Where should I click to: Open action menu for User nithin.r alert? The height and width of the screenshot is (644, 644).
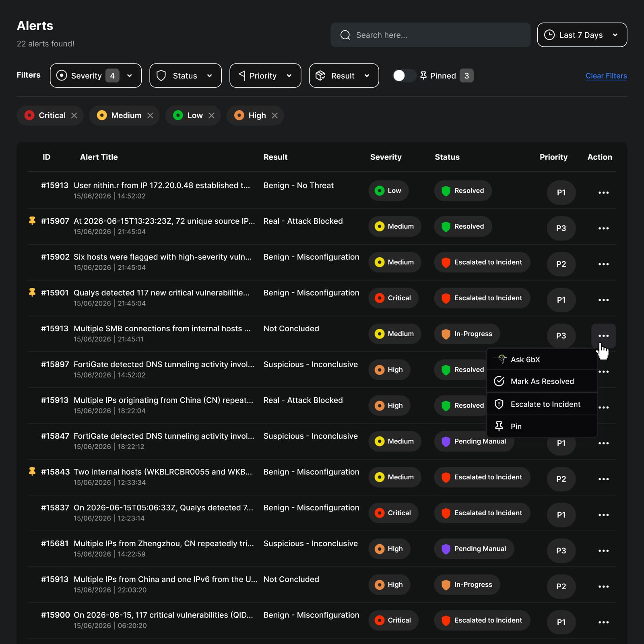click(603, 192)
